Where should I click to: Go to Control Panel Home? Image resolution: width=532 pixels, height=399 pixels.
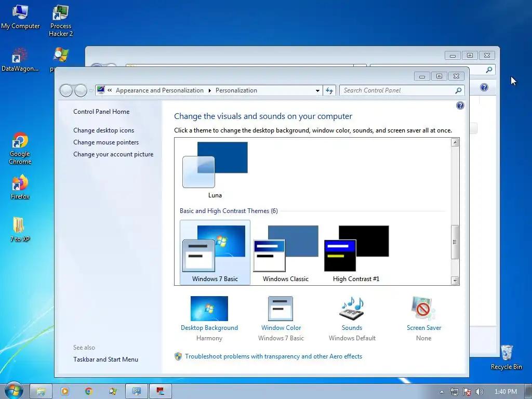[101, 112]
